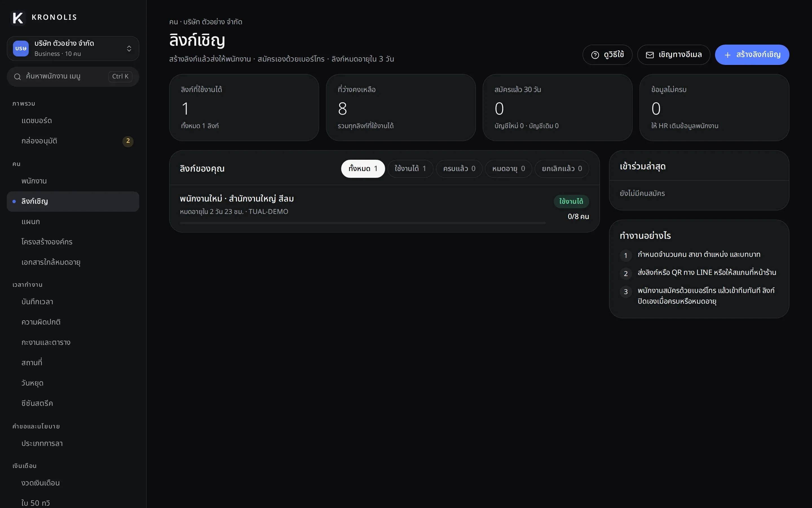
Task: Click the invite link usage progress bar
Action: [x=363, y=223]
